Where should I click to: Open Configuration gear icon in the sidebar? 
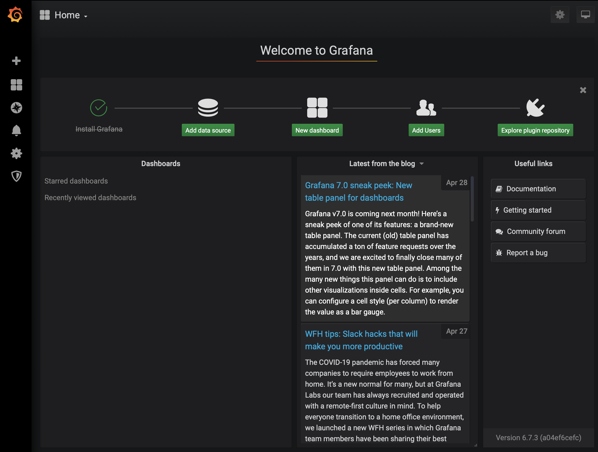[x=16, y=153]
